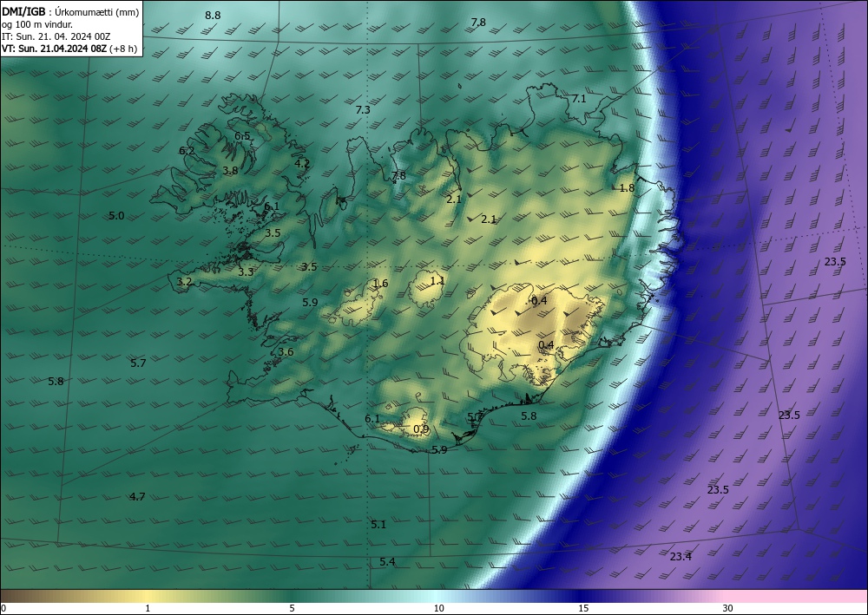Select the 6.5 value in the Westfjords
The image size is (868, 615).
tap(242, 136)
